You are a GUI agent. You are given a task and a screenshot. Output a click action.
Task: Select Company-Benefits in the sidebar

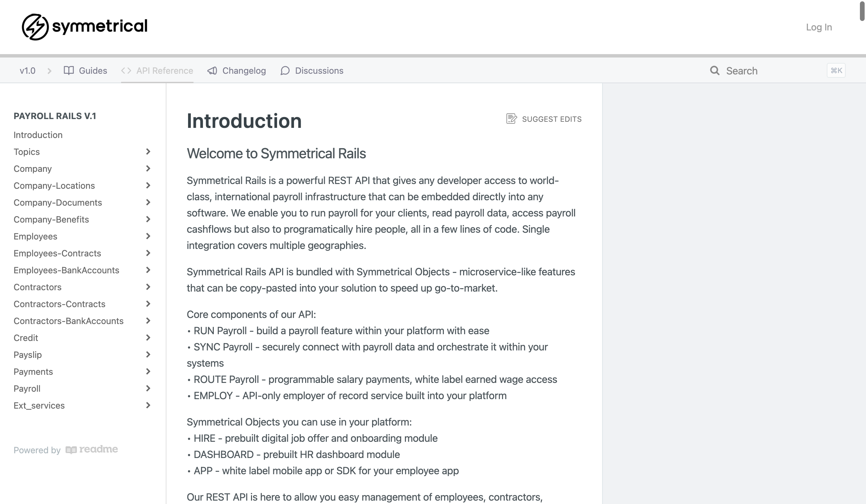click(51, 219)
